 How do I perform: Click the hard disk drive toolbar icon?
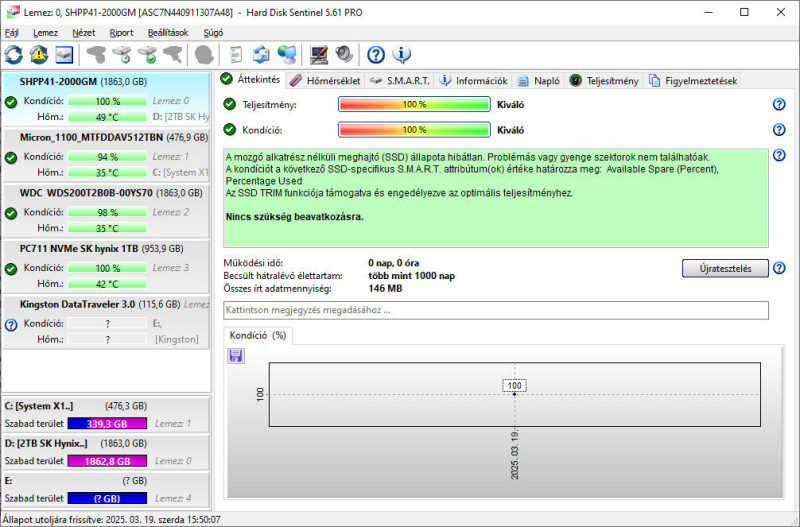[64, 55]
